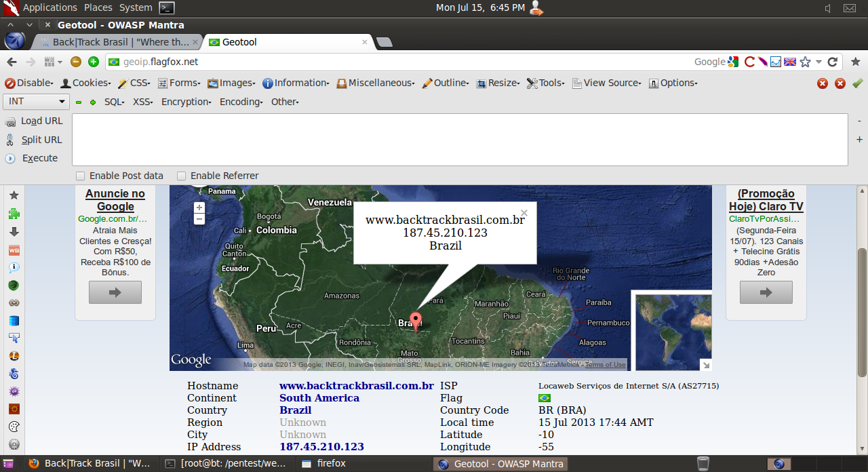This screenshot has height=472, width=868.
Task: Zoom out on the map
Action: tap(199, 219)
